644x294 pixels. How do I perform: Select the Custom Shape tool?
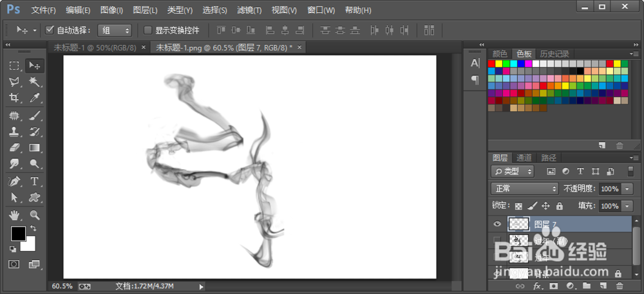(x=35, y=198)
